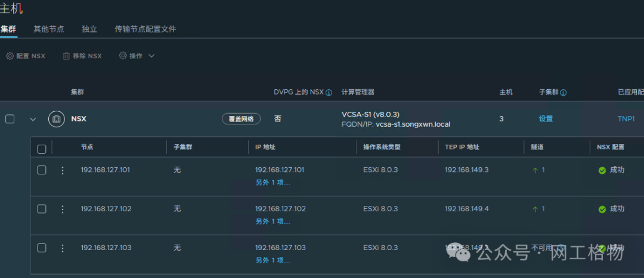Viewport: 644px width, 278px height.
Task: Click 成功 status in 192.168.127.101 row
Action: pos(617,170)
